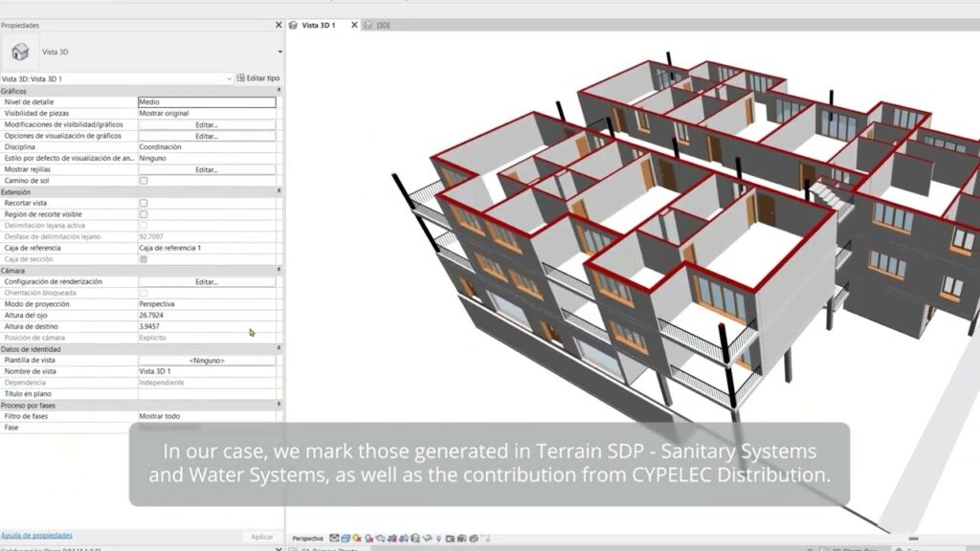Collapse the Gráficos section
Viewport: 980px width, 551px height.
[278, 91]
